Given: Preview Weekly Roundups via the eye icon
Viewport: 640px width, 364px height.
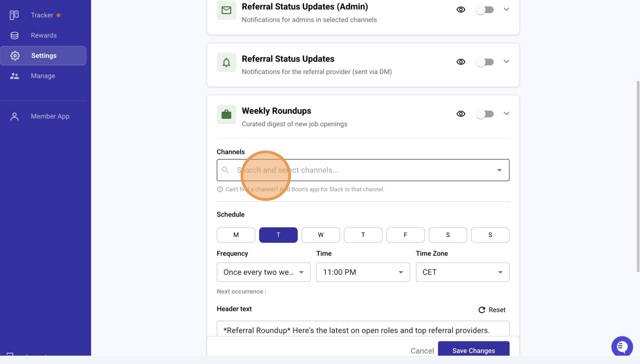Looking at the screenshot, I should click(x=461, y=114).
